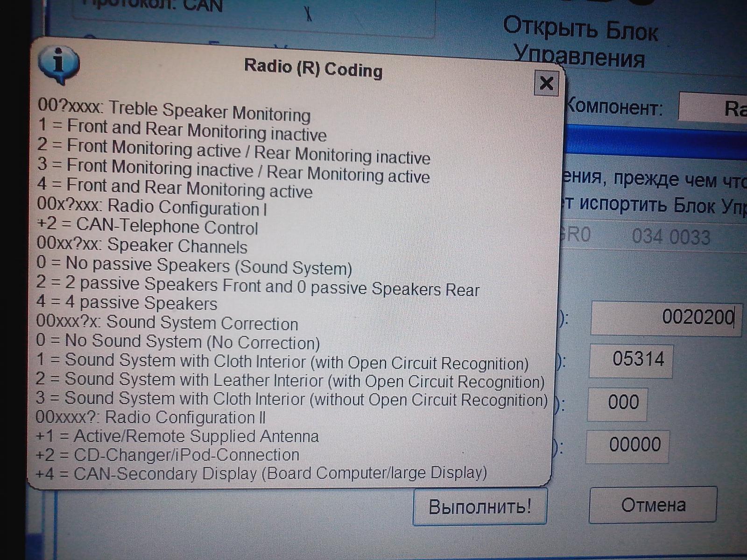Click the '00x?xxx: Radio Configuration I' line
747x560 pixels.
point(152,206)
